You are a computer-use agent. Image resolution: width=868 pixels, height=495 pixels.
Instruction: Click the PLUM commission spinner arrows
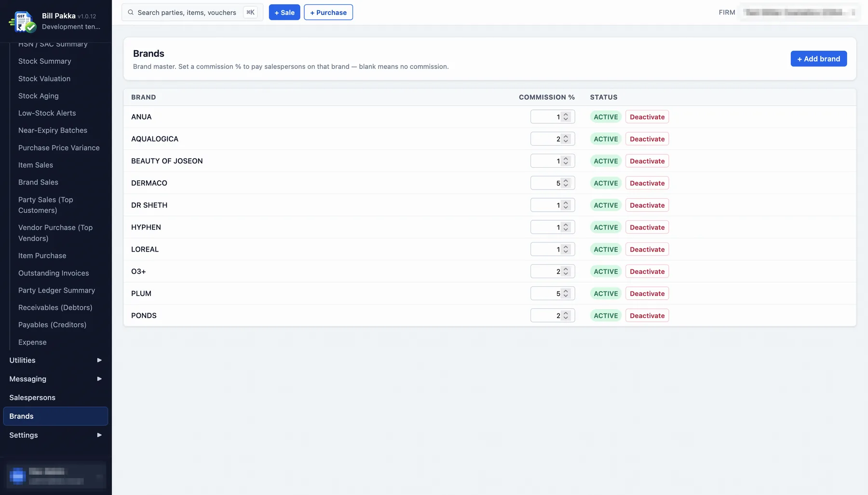click(566, 294)
